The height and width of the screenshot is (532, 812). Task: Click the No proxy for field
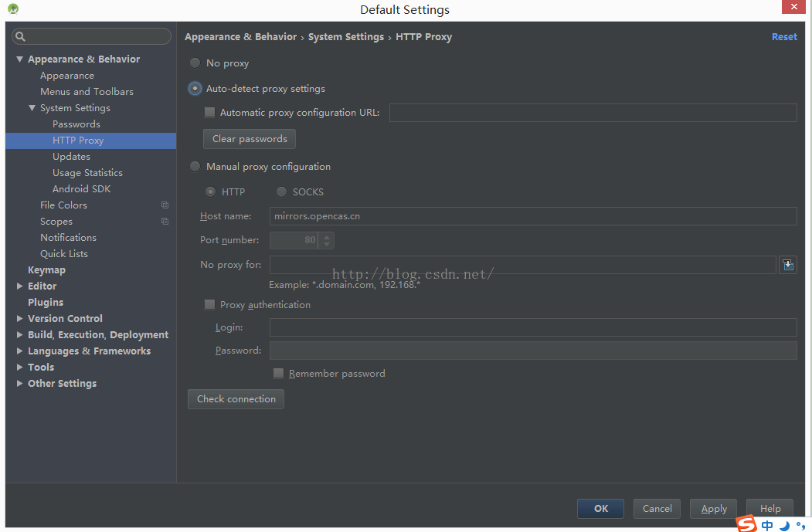coord(522,265)
